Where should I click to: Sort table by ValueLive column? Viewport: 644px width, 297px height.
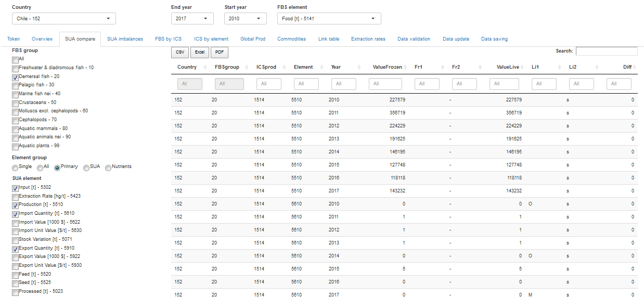(509, 67)
